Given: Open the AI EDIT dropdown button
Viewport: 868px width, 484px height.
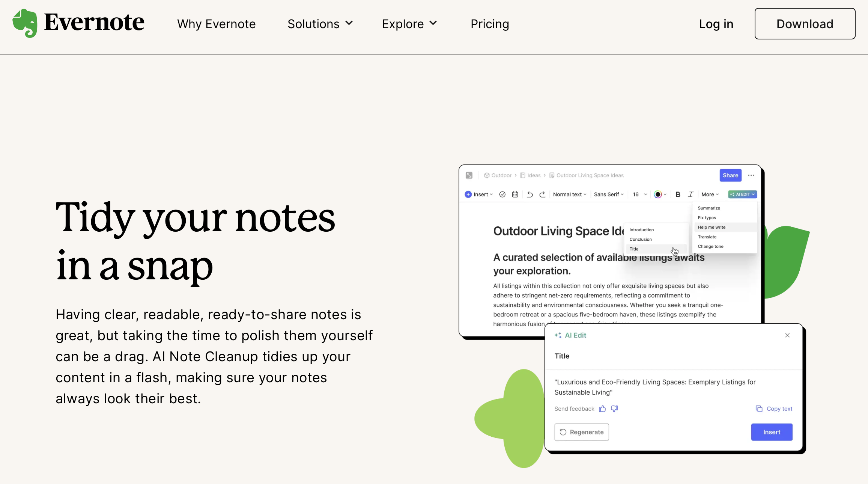Looking at the screenshot, I should click(x=743, y=195).
